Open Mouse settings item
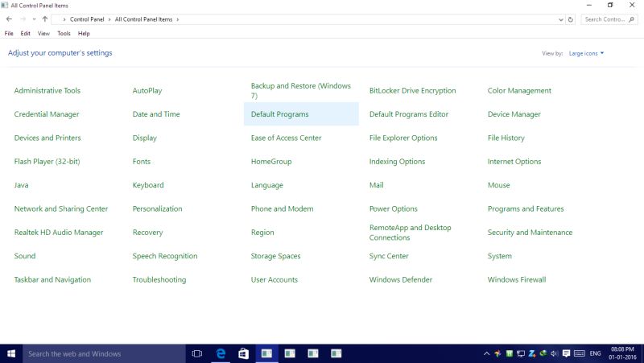Screen dimensions: 644x363 498,185
